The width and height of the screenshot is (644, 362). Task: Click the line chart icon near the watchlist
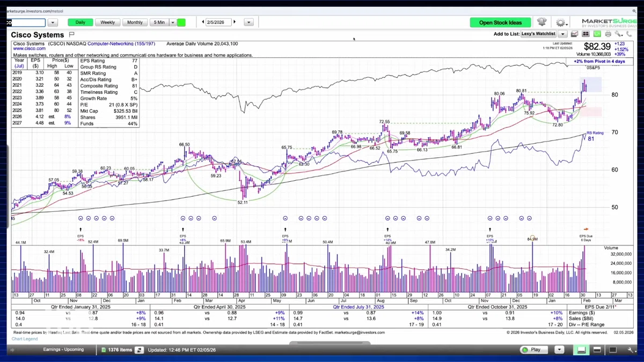(575, 34)
